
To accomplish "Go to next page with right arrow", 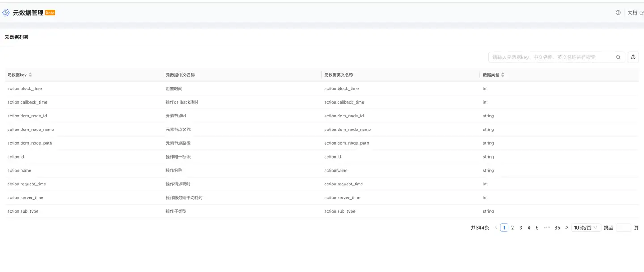I will pyautogui.click(x=566, y=228).
